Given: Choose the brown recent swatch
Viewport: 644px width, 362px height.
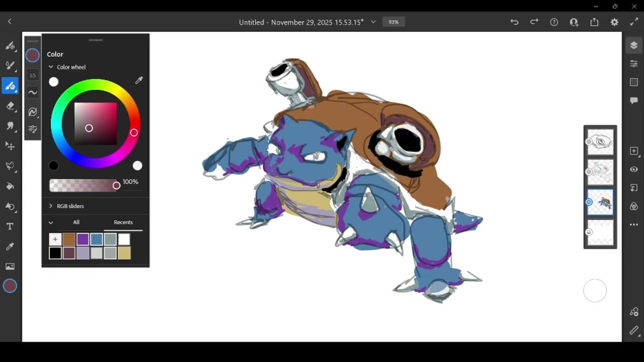Looking at the screenshot, I should point(69,239).
